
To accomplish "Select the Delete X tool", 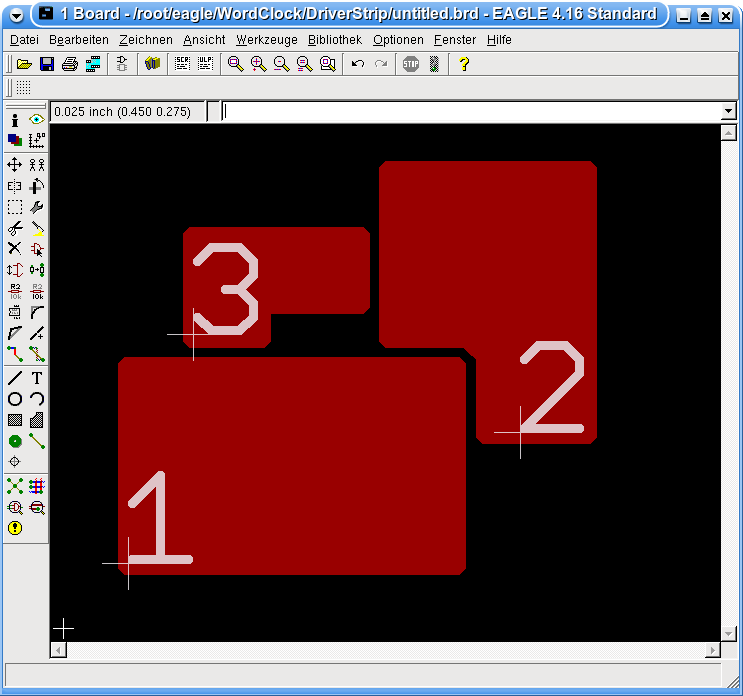I will pos(15,249).
